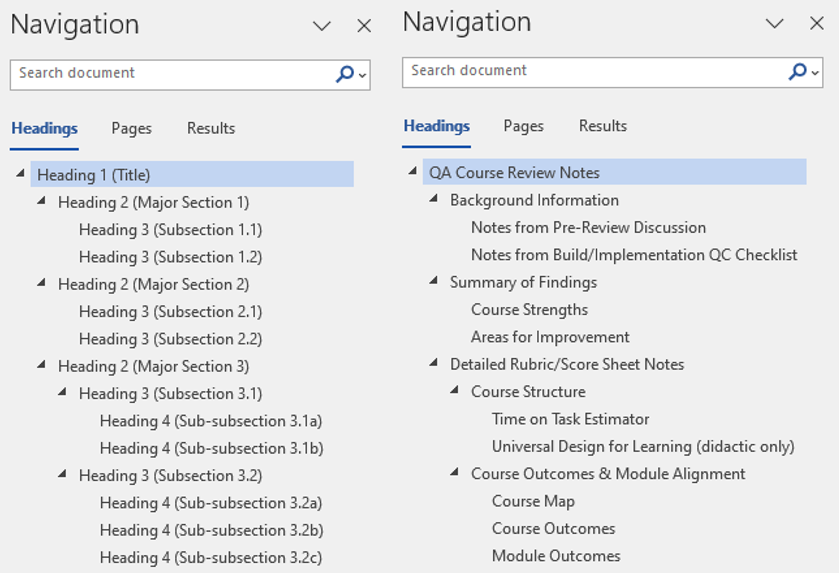Jump to Areas for Improvement heading

550,337
